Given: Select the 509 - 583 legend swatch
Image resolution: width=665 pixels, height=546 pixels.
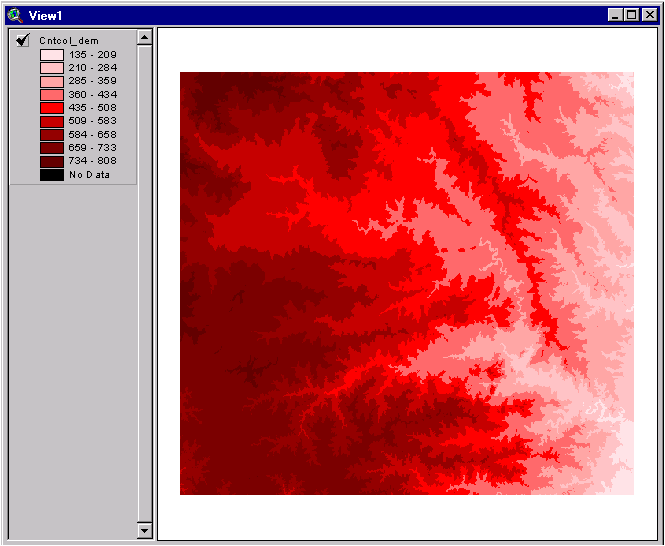Looking at the screenshot, I should (51, 121).
